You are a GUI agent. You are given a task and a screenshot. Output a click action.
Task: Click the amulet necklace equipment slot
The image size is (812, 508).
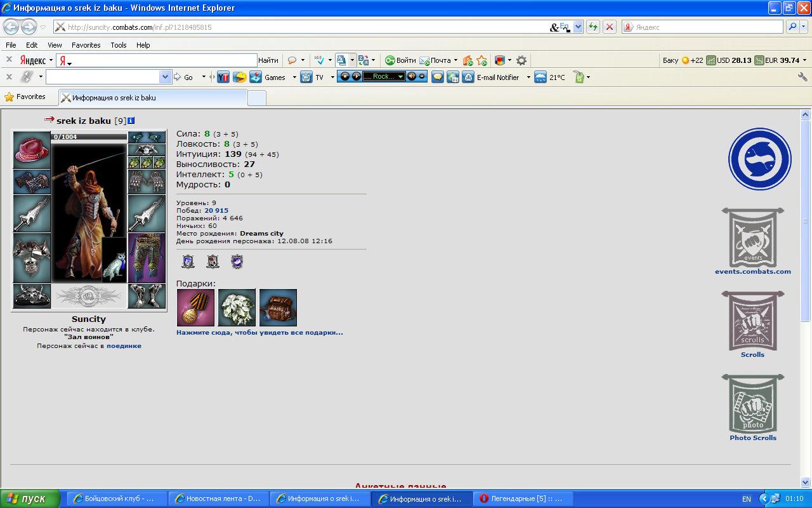click(x=147, y=150)
